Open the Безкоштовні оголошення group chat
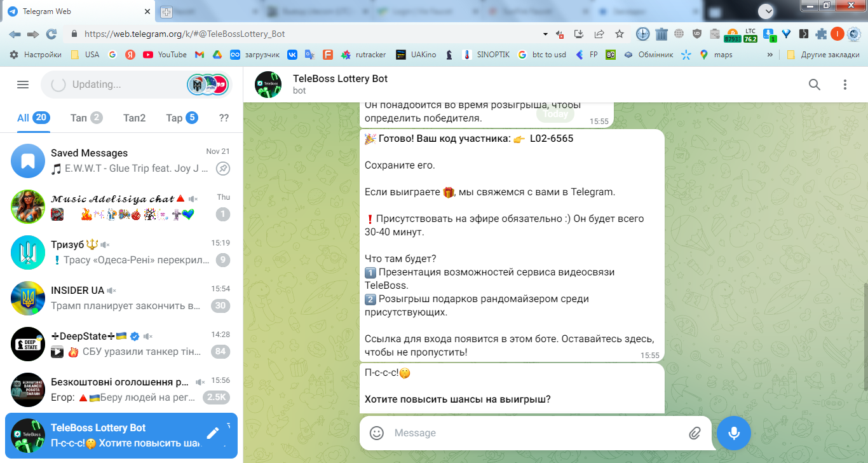This screenshot has width=868, height=463. (x=121, y=390)
